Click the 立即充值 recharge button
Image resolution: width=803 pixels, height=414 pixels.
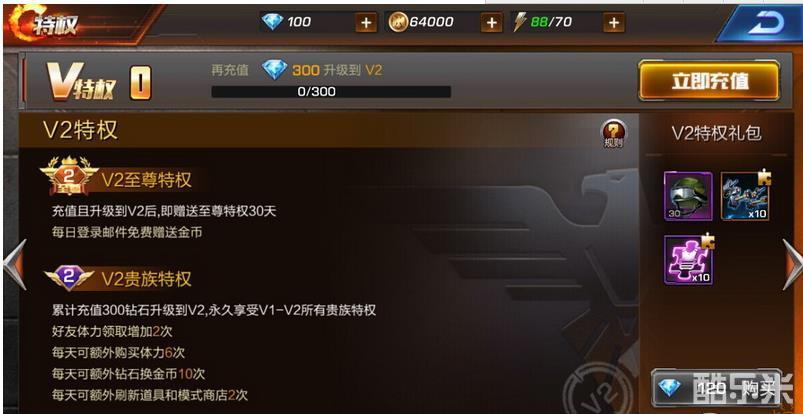[709, 80]
